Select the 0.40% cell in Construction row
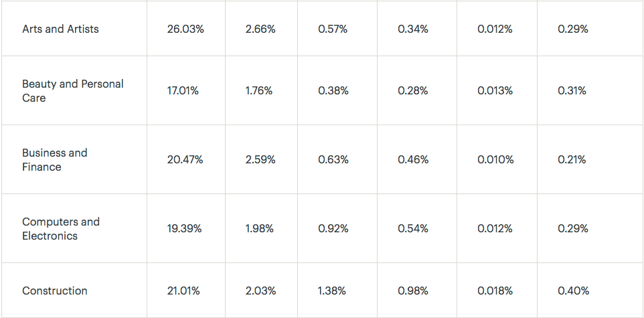Image resolution: width=644 pixels, height=318 pixels. click(573, 291)
